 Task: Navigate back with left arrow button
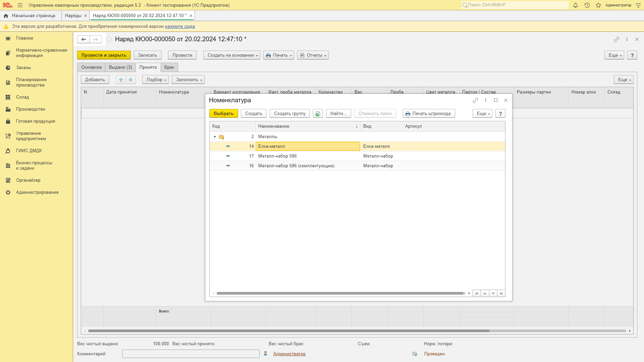[x=84, y=39]
